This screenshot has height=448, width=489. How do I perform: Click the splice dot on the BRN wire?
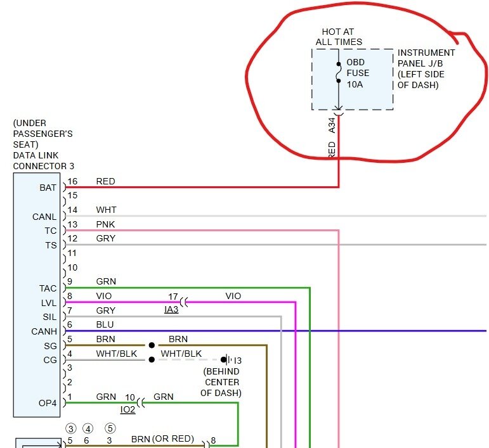pos(152,345)
